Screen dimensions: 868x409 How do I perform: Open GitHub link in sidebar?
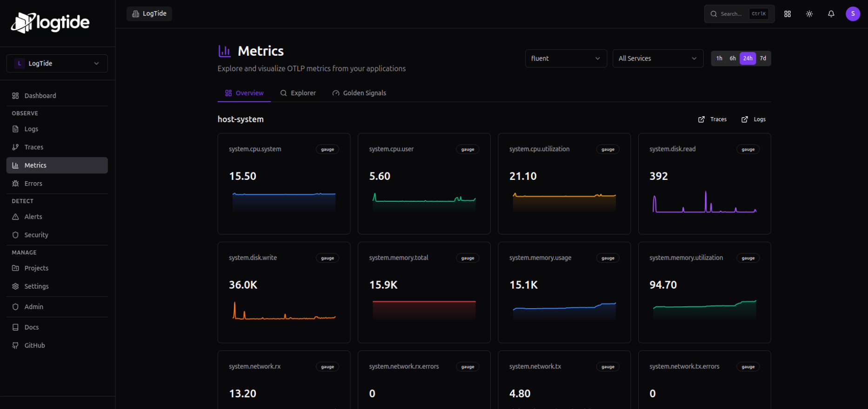click(x=57, y=345)
